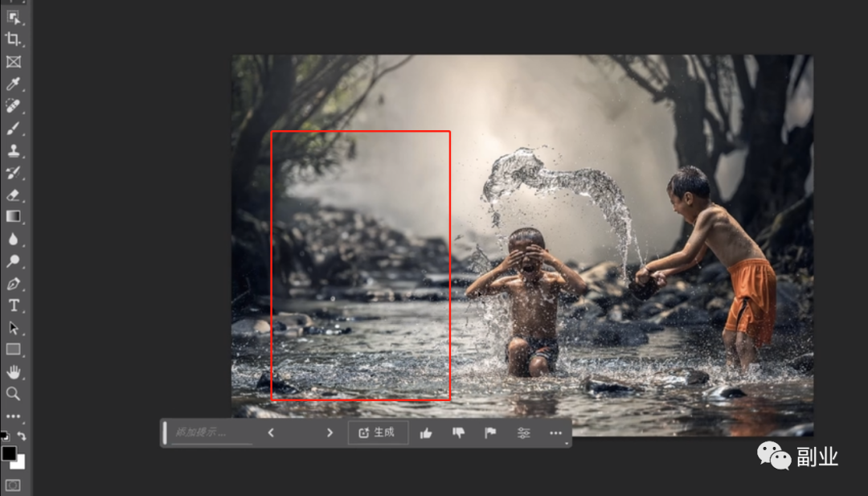Select the Clone Stamp tool
This screenshot has height=496, width=868.
pyautogui.click(x=13, y=150)
